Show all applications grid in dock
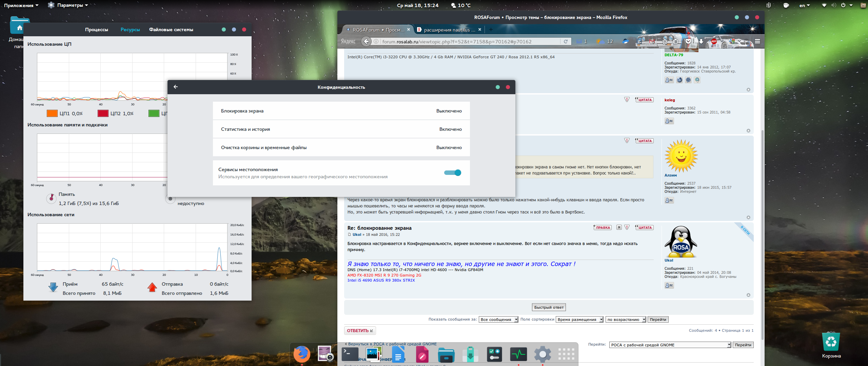The height and width of the screenshot is (366, 868). click(x=566, y=354)
